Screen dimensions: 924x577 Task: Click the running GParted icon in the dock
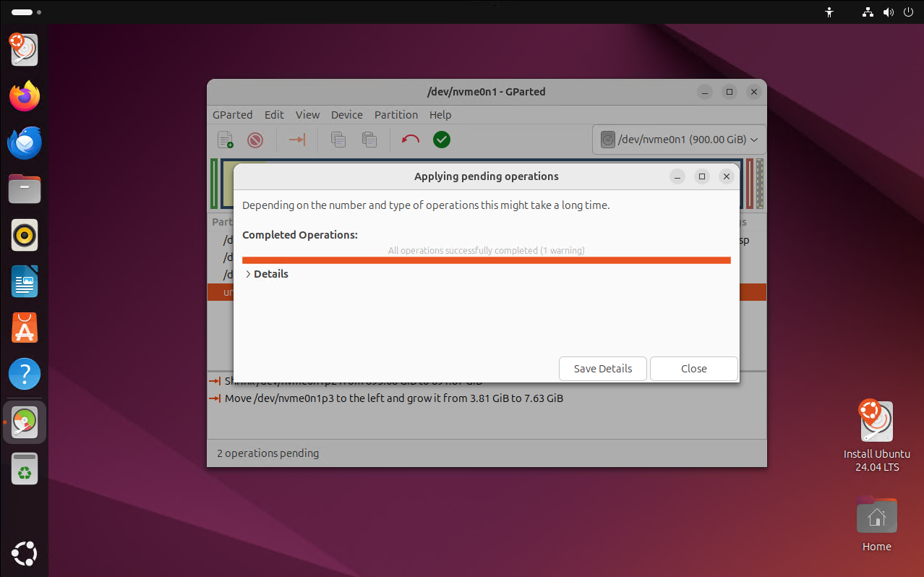pyautogui.click(x=25, y=422)
